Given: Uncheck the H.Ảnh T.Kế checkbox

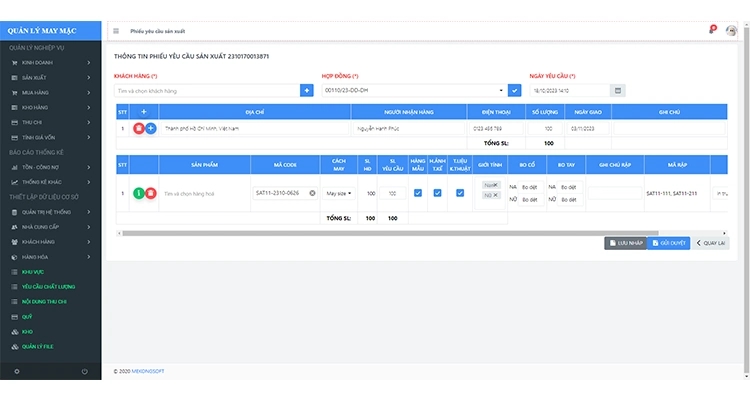Looking at the screenshot, I should tap(438, 192).
